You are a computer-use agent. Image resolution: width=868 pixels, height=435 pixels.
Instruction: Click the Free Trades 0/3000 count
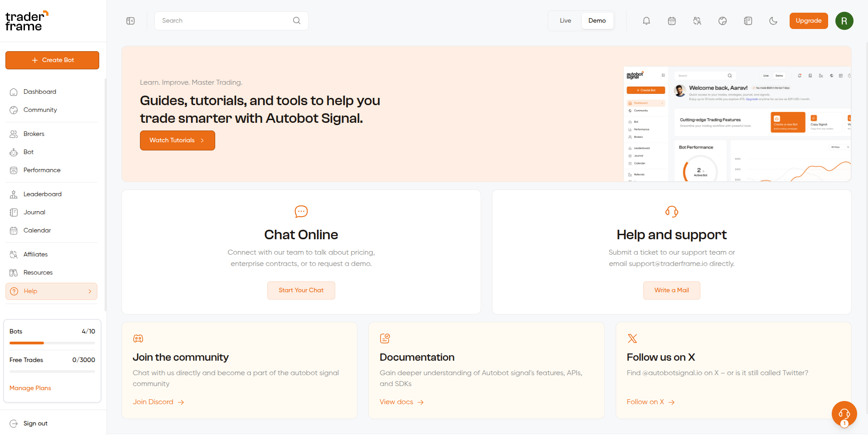coord(84,360)
